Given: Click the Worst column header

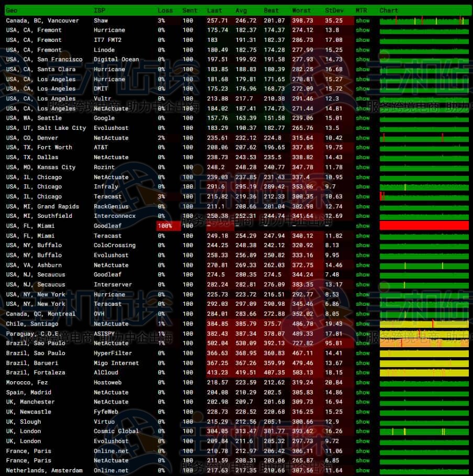Looking at the screenshot, I should click(x=301, y=10).
